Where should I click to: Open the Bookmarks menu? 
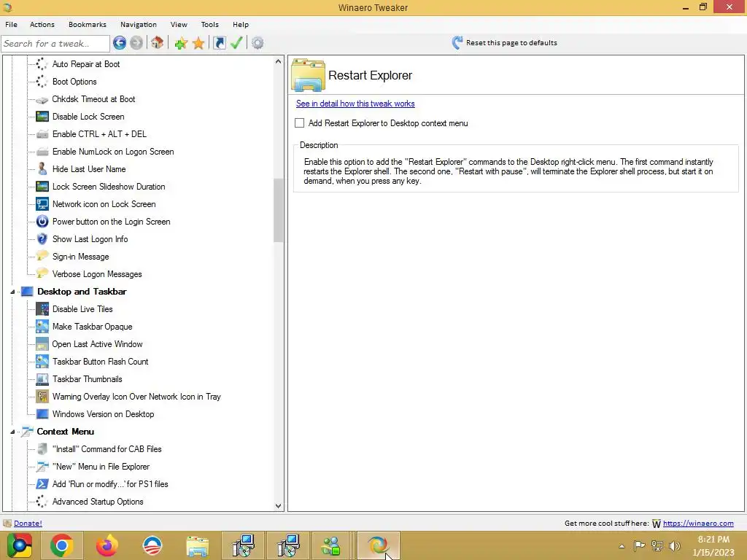88,24
